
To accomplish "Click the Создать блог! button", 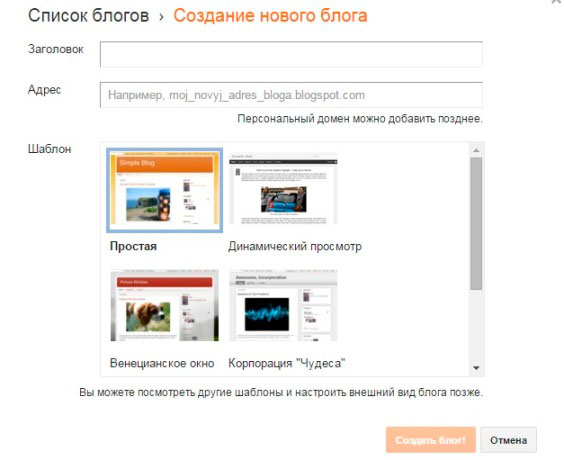I will [431, 440].
